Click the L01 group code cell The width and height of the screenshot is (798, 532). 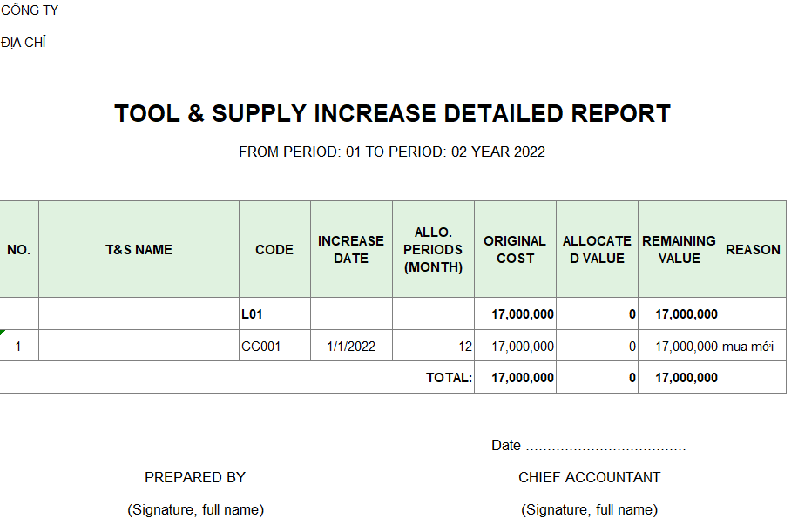point(274,314)
